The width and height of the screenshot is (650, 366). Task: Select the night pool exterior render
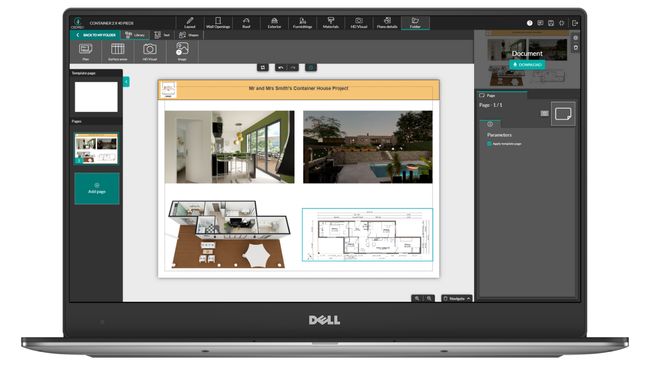point(368,147)
